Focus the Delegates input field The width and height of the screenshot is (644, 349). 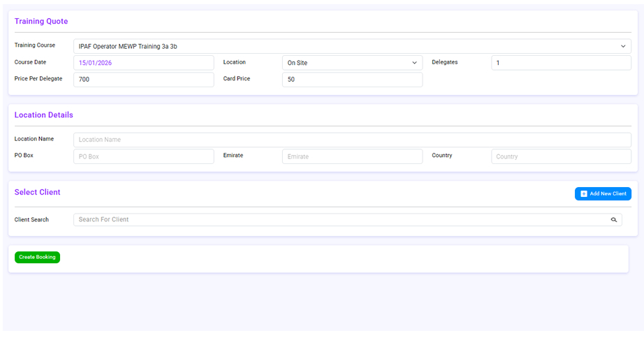[561, 63]
